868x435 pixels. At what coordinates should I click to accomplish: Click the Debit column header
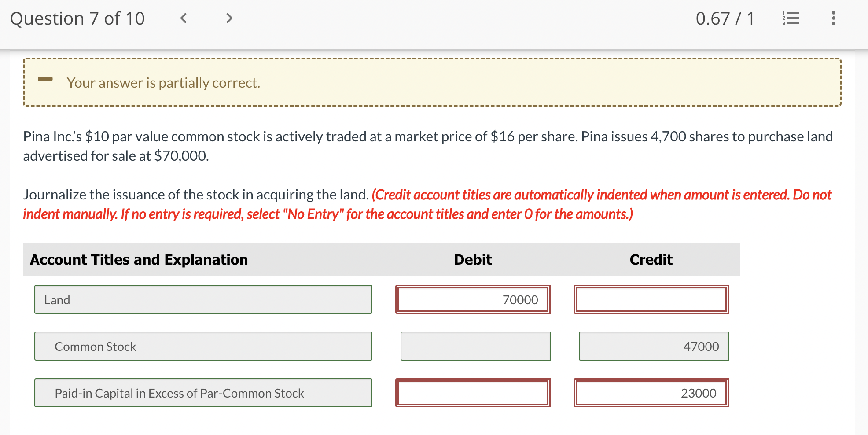coord(472,259)
